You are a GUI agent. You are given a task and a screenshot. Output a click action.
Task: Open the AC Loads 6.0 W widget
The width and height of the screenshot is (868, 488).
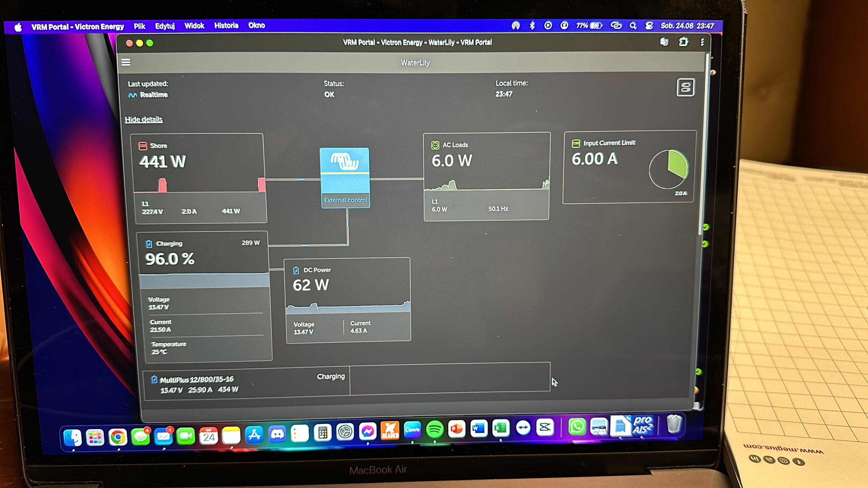pos(487,176)
